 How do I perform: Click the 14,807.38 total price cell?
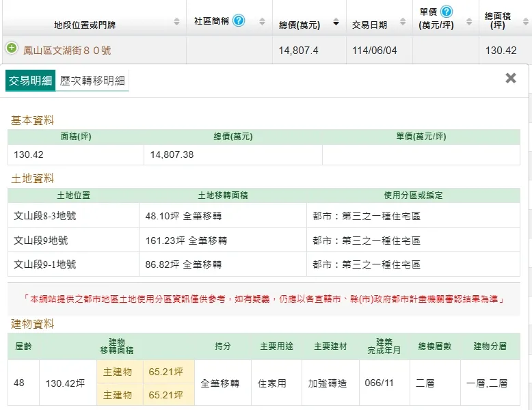pos(172,154)
